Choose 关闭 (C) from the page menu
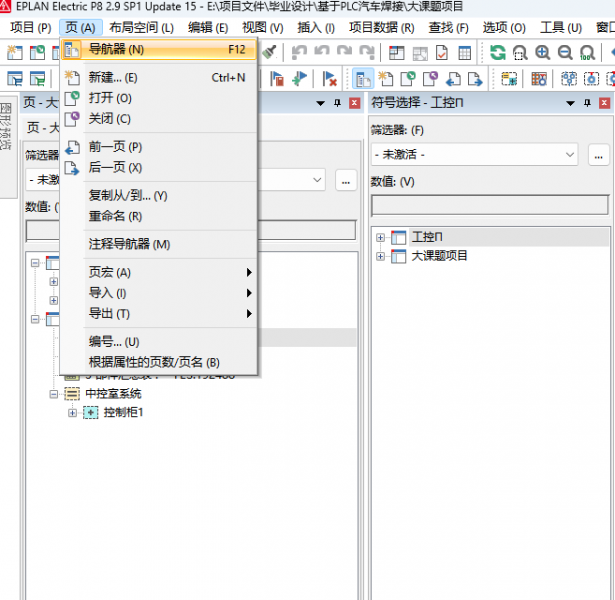 (x=159, y=118)
